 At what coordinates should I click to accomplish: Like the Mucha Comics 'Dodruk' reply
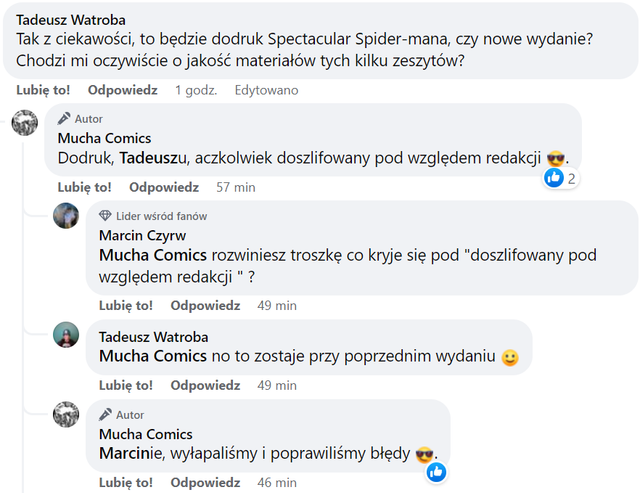point(84,187)
